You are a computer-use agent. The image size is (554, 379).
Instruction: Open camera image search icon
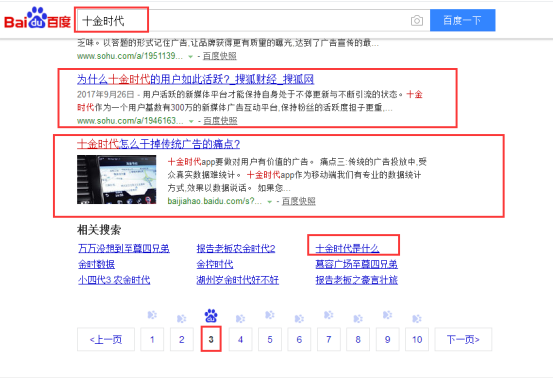coord(417,21)
